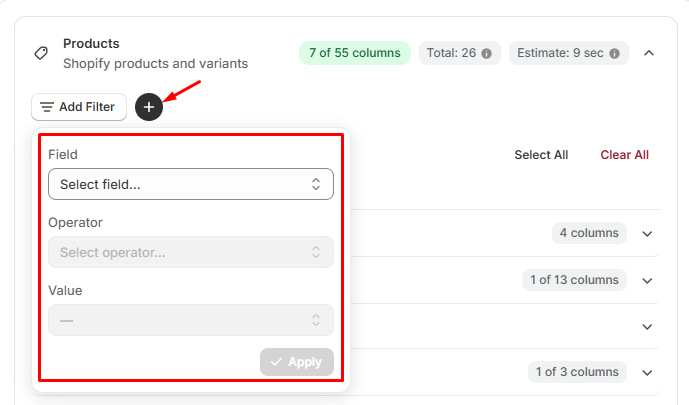Screen dimensions: 689x405
Task: Open the Select operator dropdown
Action: coord(191,252)
